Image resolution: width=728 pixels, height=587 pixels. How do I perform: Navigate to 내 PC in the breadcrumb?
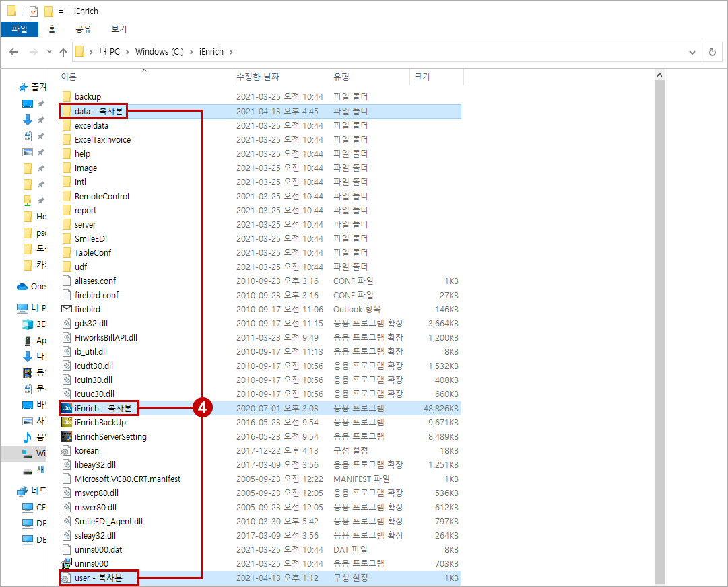[x=109, y=52]
